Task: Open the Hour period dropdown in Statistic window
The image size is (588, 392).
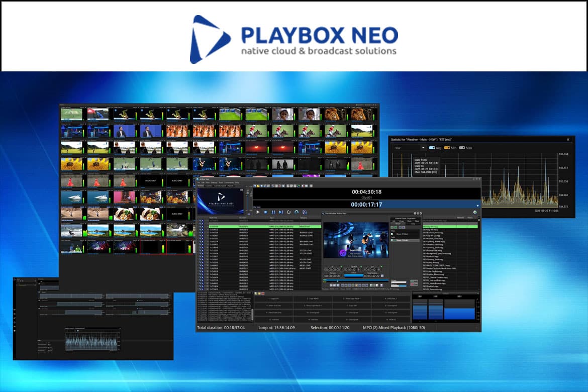Action: tap(409, 148)
